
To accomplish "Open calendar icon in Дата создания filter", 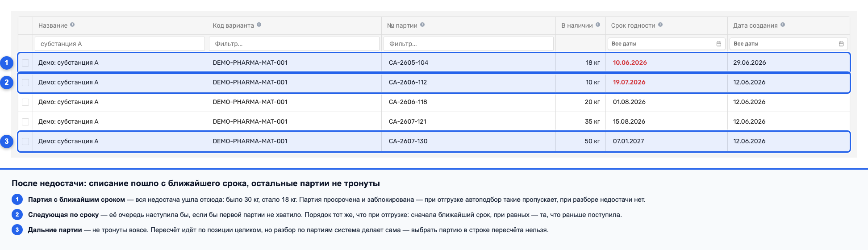I will pyautogui.click(x=841, y=44).
